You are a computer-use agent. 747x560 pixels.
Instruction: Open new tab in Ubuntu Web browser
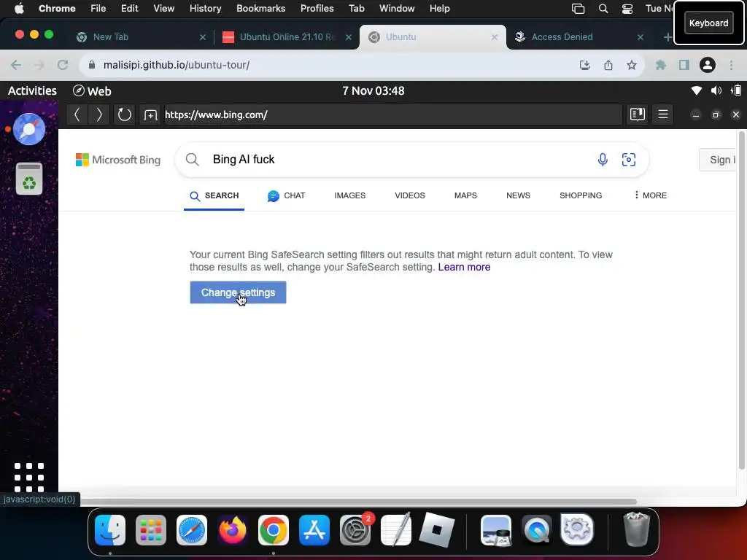click(x=150, y=114)
